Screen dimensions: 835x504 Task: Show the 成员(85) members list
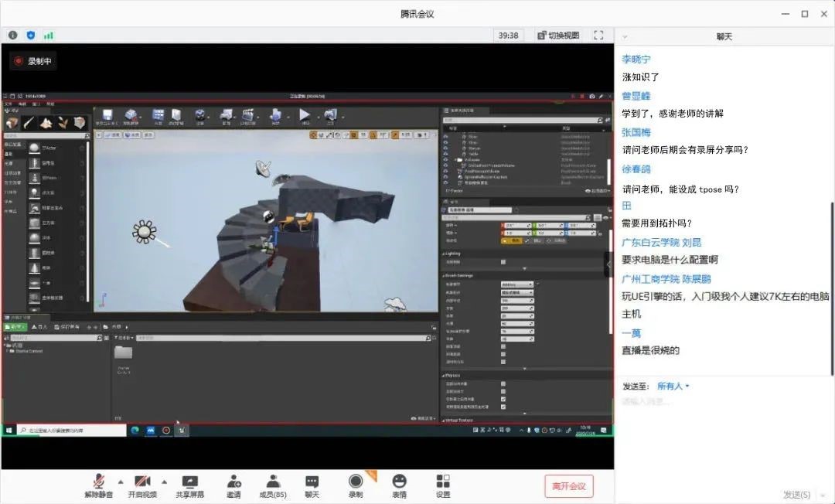point(273,486)
